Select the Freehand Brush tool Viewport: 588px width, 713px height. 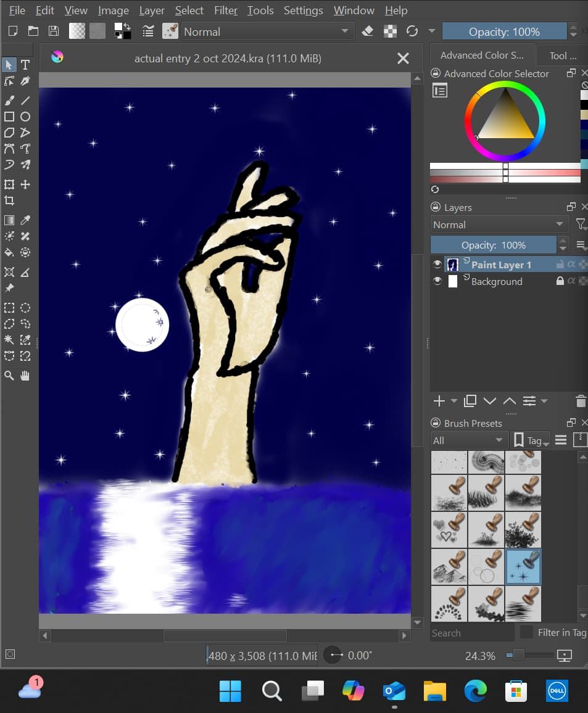[x=9, y=100]
